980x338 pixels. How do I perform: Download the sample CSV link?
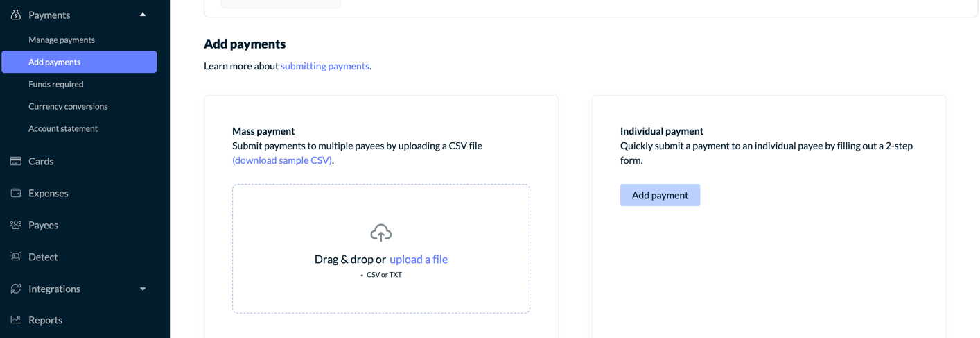282,160
